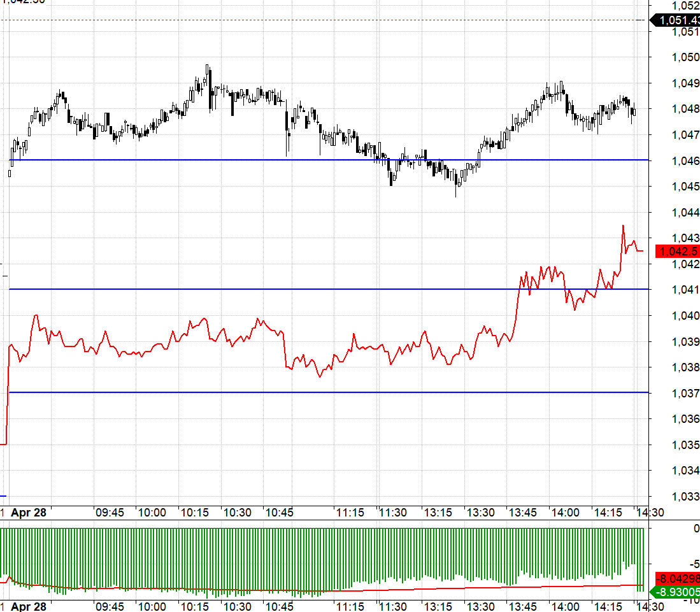
Task: Click 14:00 on the bottom indicator time axis
Action: (565, 607)
